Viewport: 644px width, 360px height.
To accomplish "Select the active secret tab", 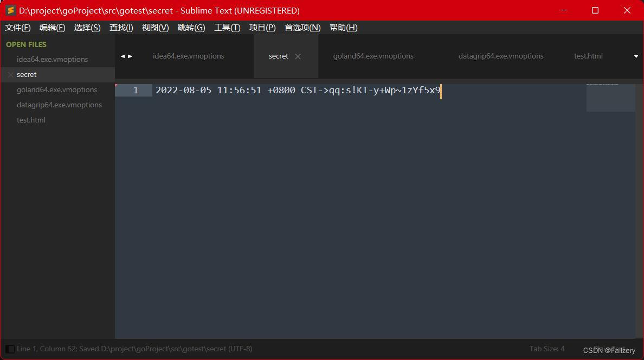I will tap(278, 56).
